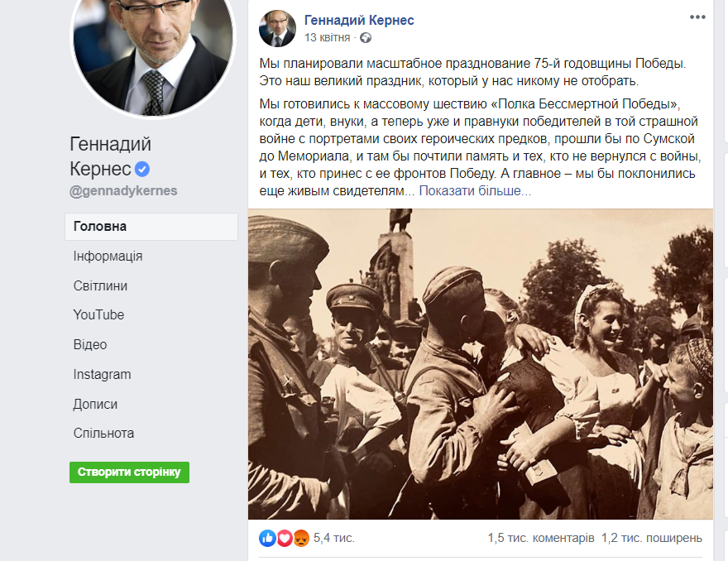Click the blue verified badge
This screenshot has width=728, height=561.
click(142, 169)
